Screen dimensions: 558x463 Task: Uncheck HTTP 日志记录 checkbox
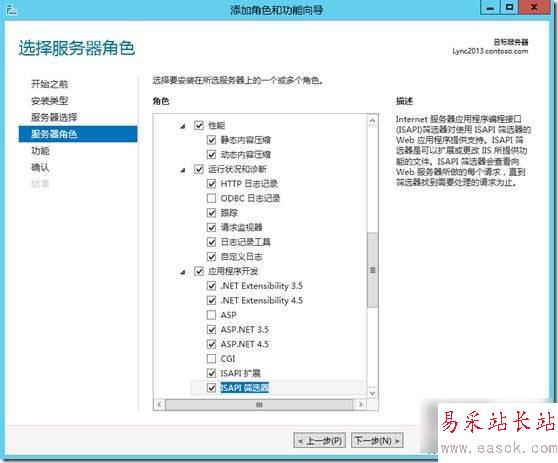(211, 184)
